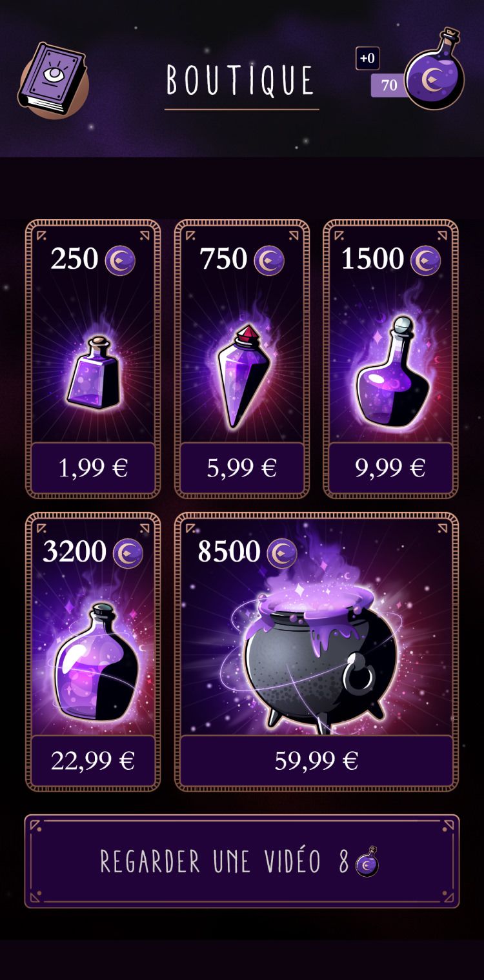
Task: Buy the 5,99 € pack
Action: [x=242, y=468]
